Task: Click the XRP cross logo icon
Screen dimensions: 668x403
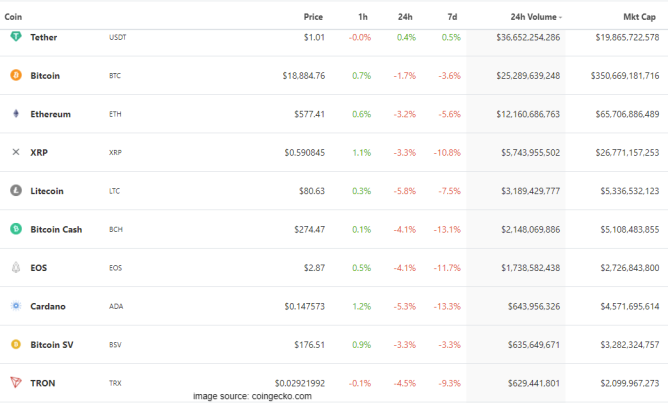Action: (x=16, y=152)
